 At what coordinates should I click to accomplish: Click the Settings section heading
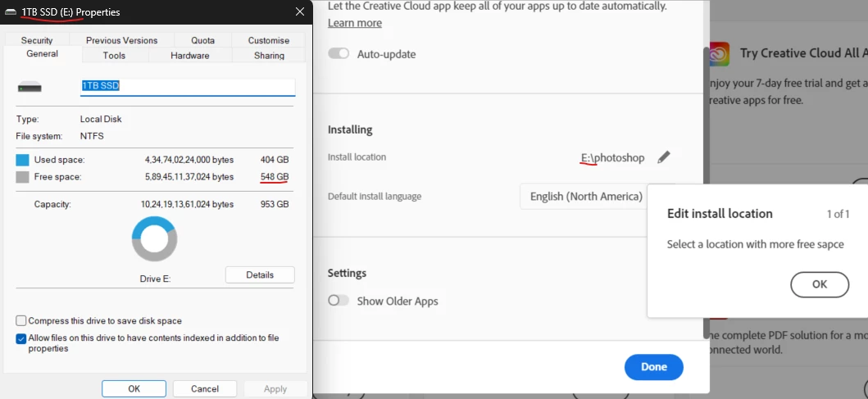[x=347, y=273]
